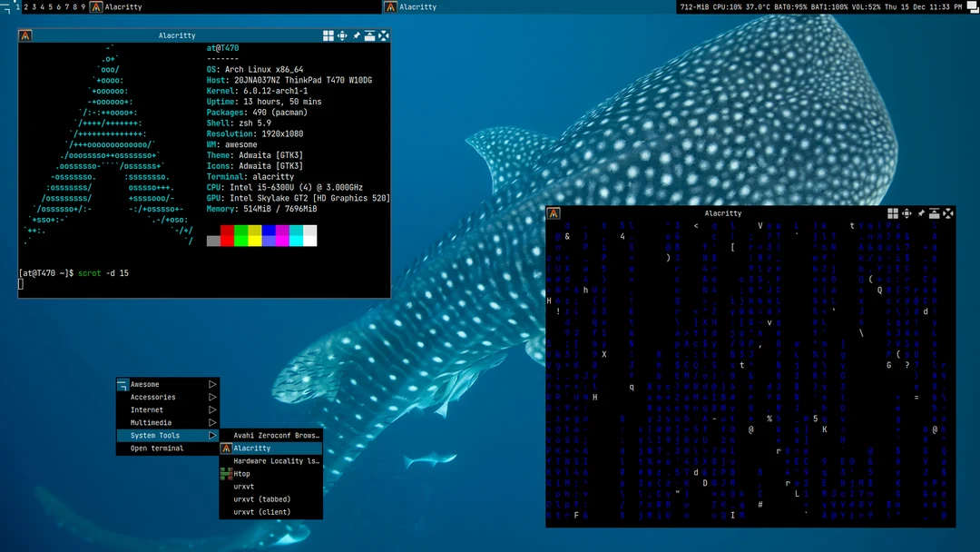Screen dimensions: 980x552
Task: Click the green swatch in the neofetch color palette
Action: [241, 237]
